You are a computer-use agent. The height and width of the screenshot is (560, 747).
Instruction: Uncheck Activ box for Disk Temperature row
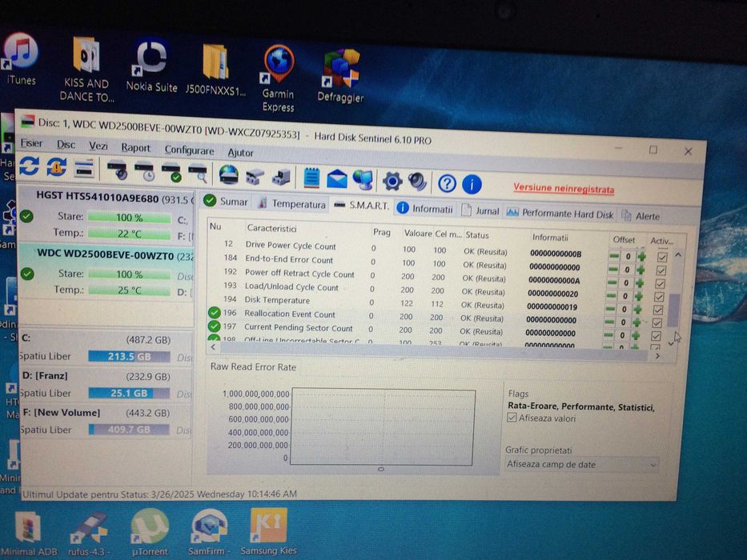pyautogui.click(x=658, y=310)
